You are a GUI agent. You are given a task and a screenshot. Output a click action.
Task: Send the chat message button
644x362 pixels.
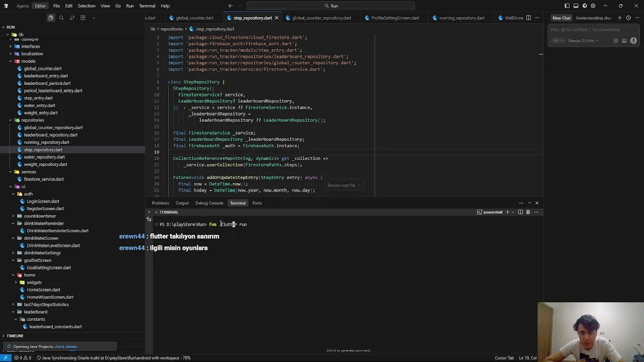[633, 41]
